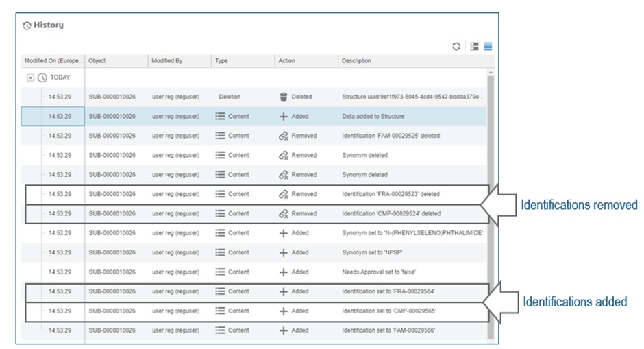This screenshot has width=644, height=349.
Task: Click the refresh history icon
Action: click(x=456, y=47)
